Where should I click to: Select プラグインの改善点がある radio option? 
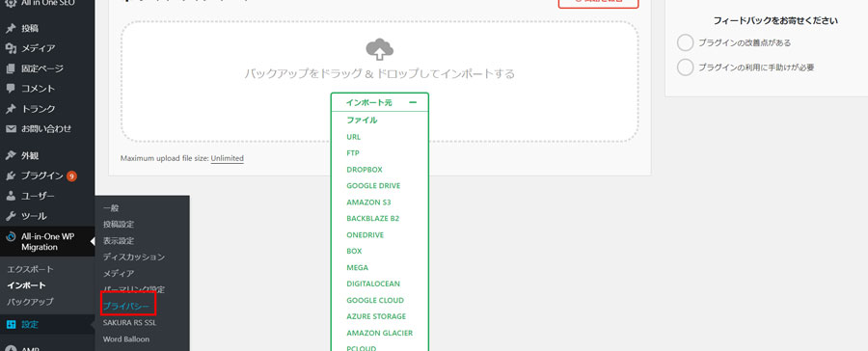tap(686, 42)
